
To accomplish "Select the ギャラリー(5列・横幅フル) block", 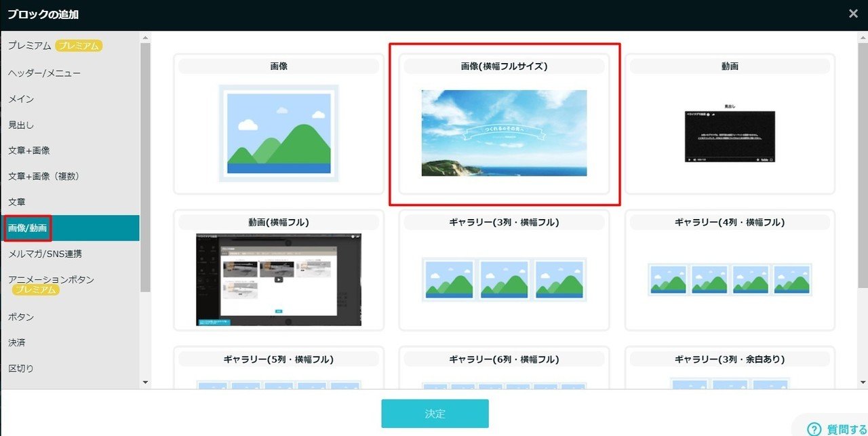I will 278,368.
